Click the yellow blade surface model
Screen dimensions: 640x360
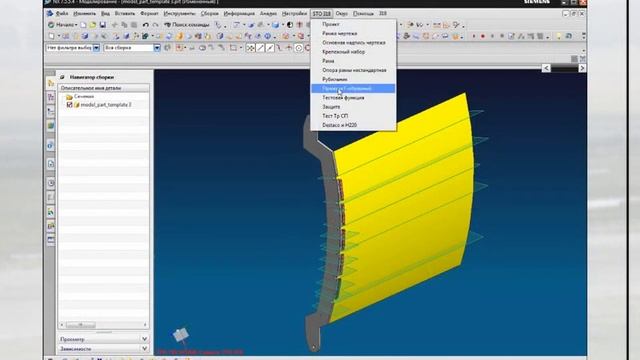pyautogui.click(x=404, y=208)
